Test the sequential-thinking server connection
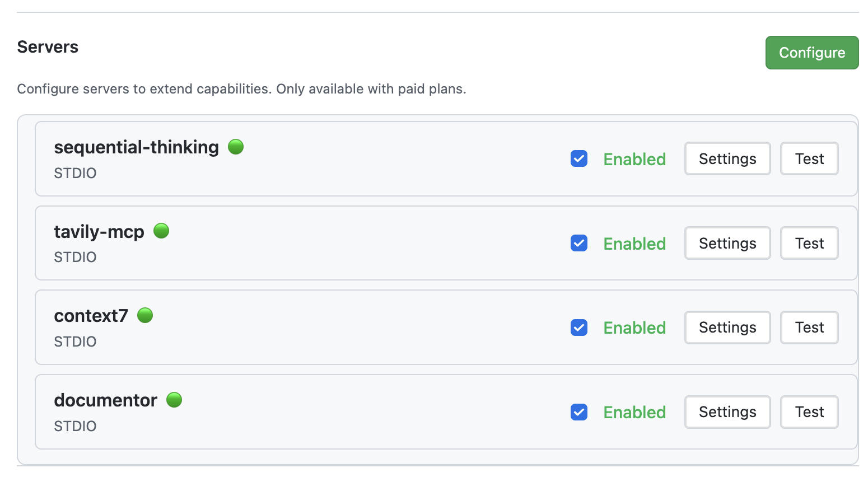This screenshot has height=477, width=868. tap(809, 158)
